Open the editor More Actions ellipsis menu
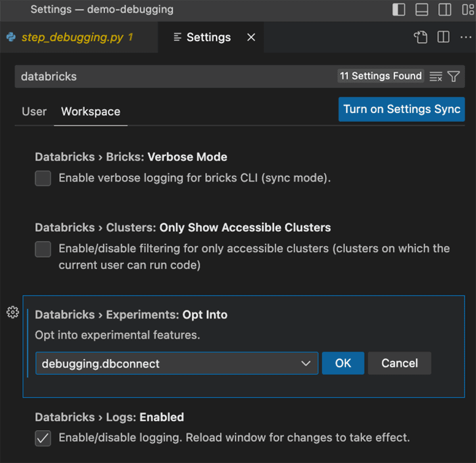Screen dimensions: 476x463 point(466,37)
